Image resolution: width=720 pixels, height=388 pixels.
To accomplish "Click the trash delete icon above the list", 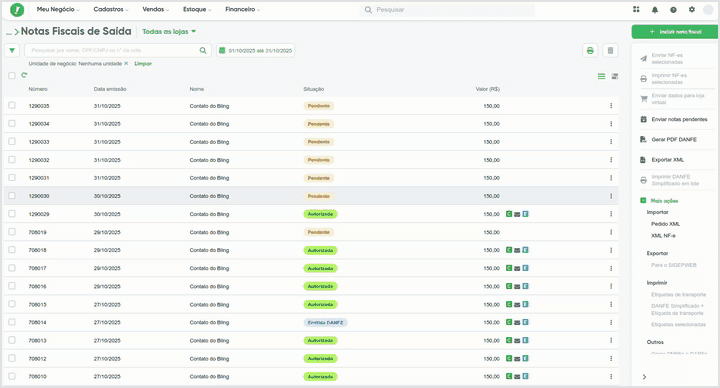I will tap(610, 51).
